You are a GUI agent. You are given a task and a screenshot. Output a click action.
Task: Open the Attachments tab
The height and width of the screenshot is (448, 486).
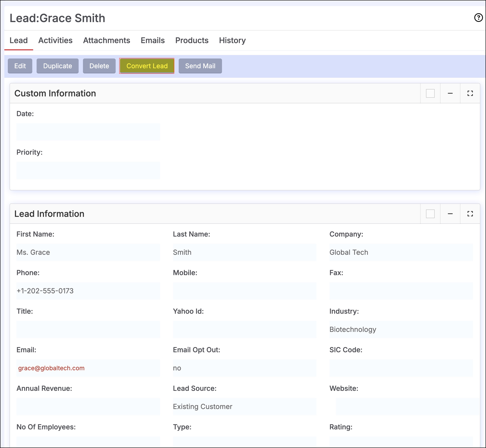(x=106, y=40)
